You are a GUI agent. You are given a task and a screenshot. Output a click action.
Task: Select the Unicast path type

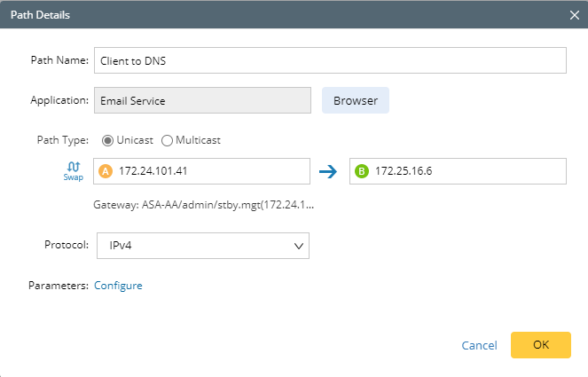109,140
